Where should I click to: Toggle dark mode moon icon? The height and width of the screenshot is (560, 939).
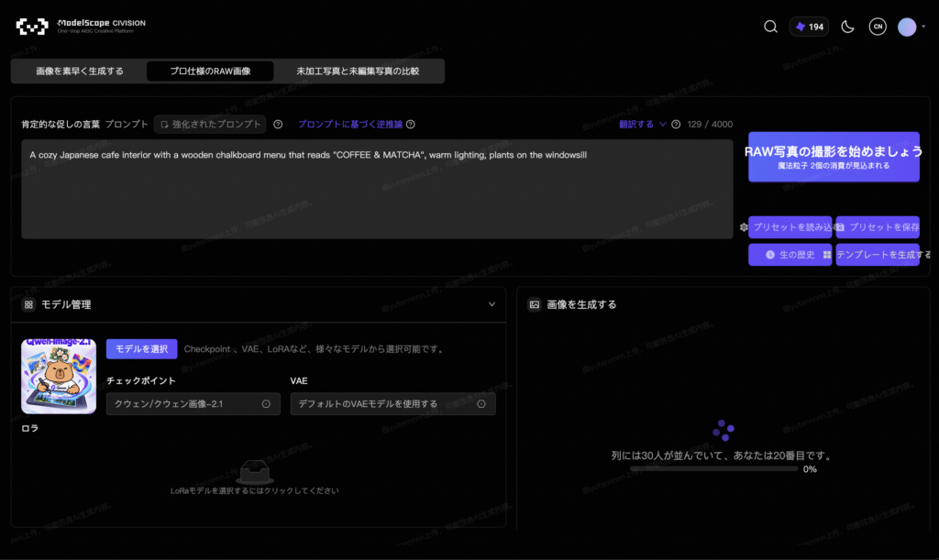[847, 27]
